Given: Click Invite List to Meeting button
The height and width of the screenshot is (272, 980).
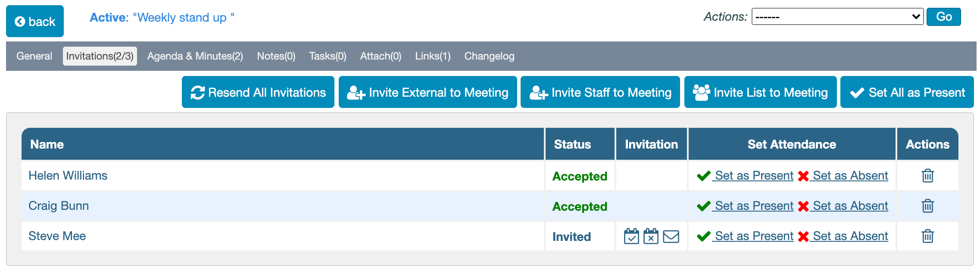Looking at the screenshot, I should click(x=760, y=92).
